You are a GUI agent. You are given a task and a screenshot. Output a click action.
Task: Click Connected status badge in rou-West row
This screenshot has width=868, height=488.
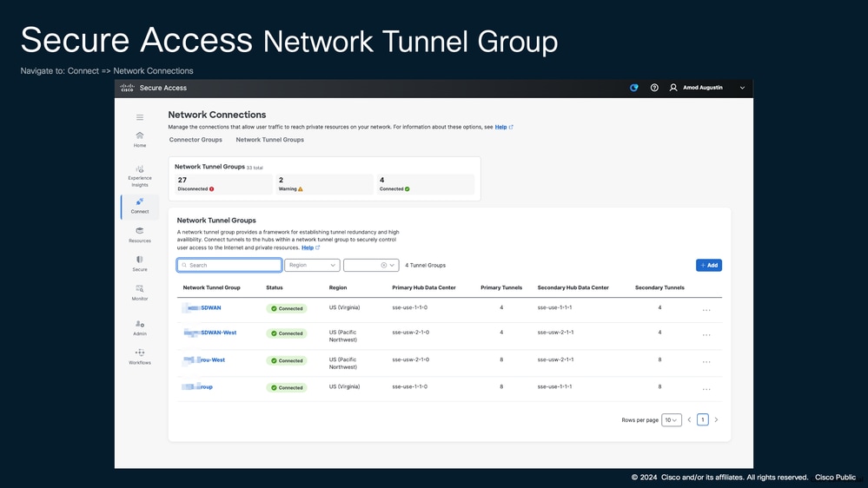(x=287, y=360)
